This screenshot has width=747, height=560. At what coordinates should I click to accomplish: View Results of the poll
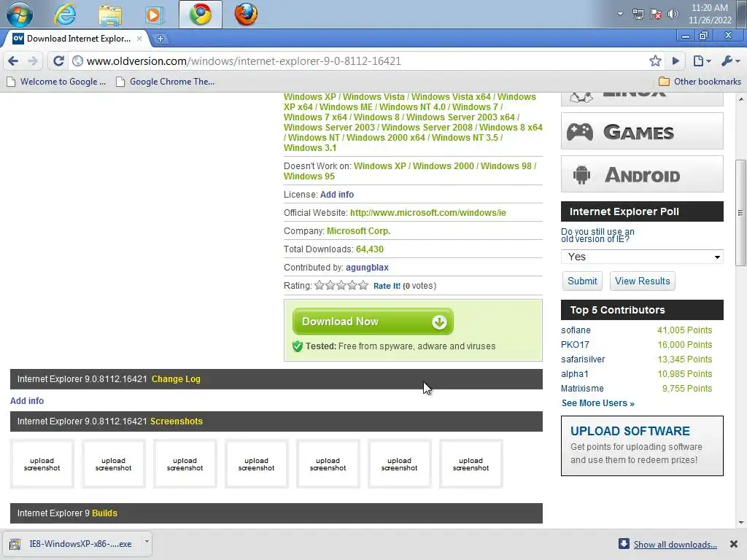tap(642, 281)
